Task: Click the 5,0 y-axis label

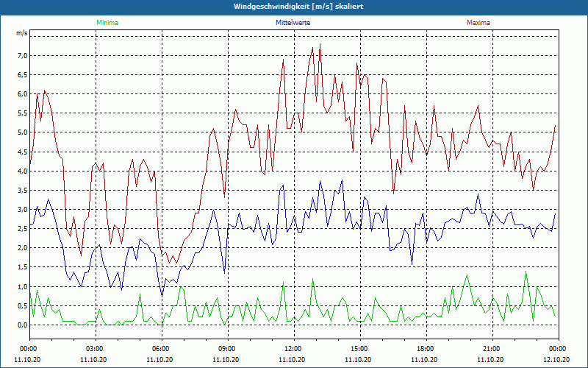Action: tap(22, 132)
